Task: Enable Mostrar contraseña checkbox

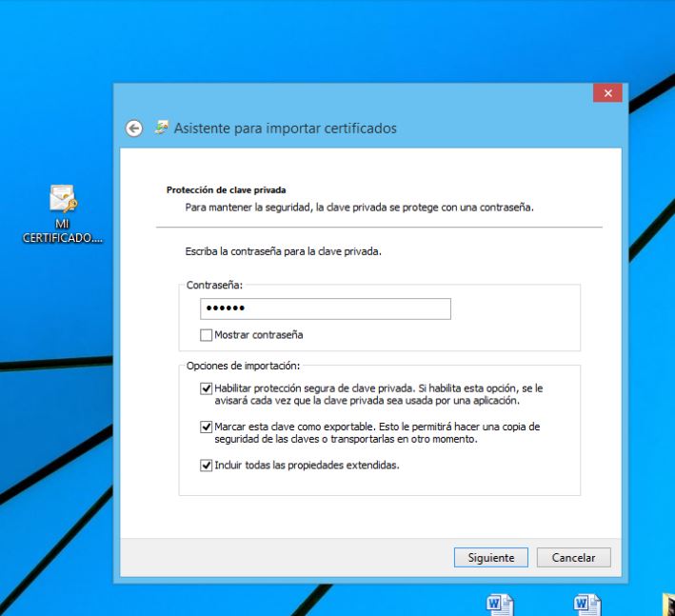Action: [x=207, y=335]
